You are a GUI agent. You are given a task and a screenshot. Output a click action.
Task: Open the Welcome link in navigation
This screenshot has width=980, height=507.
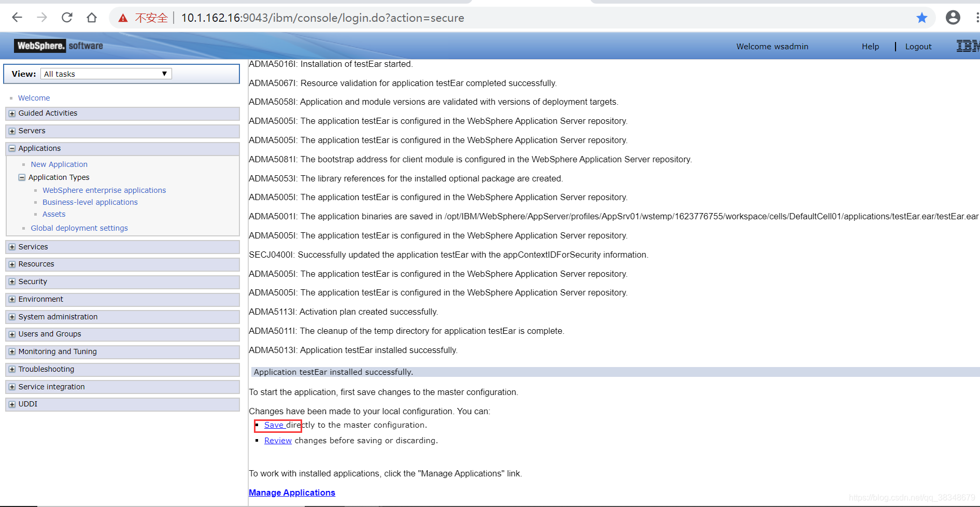(x=34, y=98)
